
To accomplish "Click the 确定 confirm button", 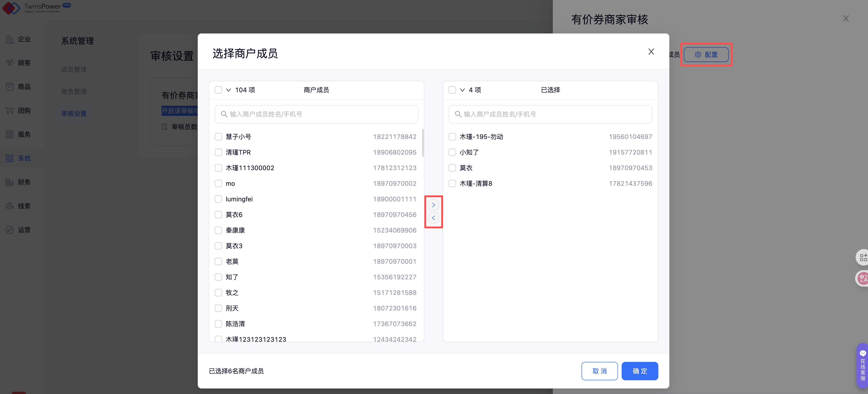I will (640, 371).
